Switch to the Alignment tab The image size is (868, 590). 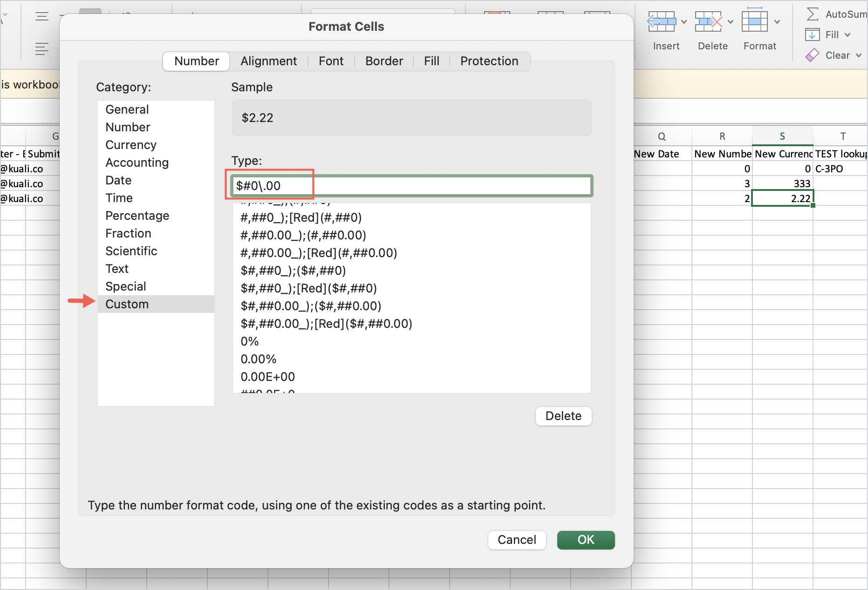pyautogui.click(x=268, y=61)
